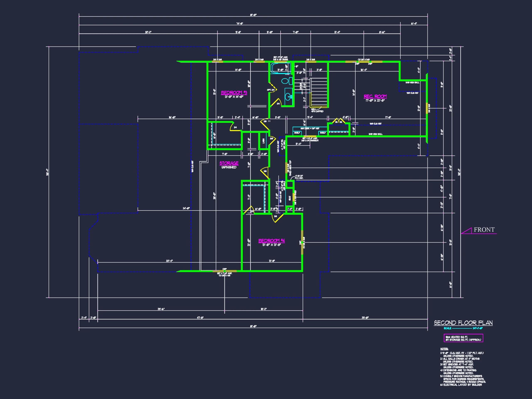Click the LINEN closet label
This screenshot has width=532, height=399.
coord(264,141)
